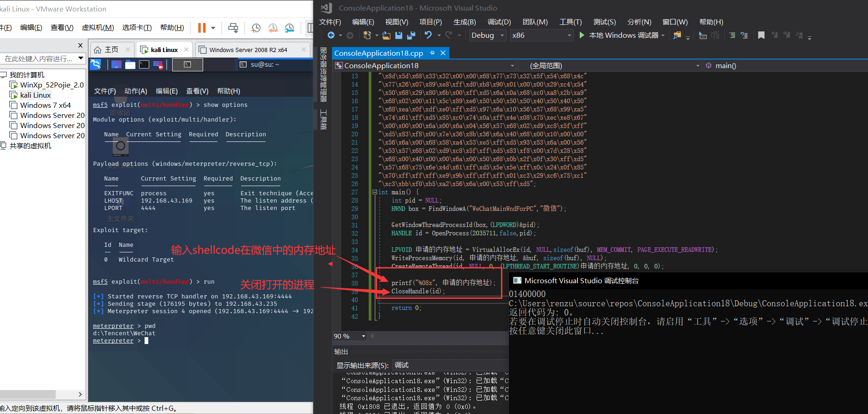Open the 工具箱 side panel

click(323, 119)
